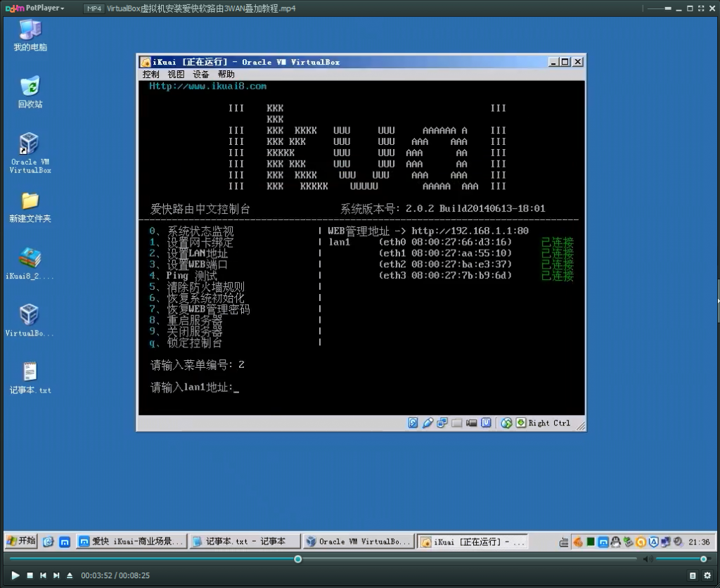Click the PotPlayer open/eject button
This screenshot has width=720, height=588.
click(x=70, y=575)
